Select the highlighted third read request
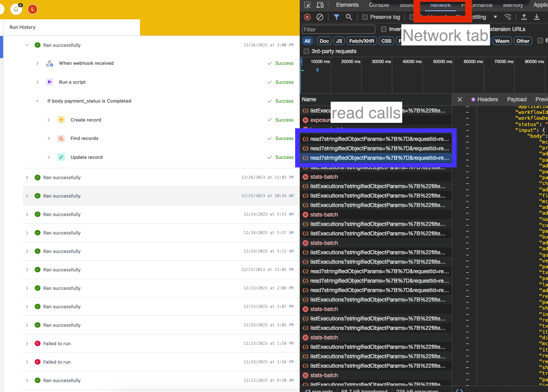Image resolution: width=548 pixels, height=392 pixels. 376,158
